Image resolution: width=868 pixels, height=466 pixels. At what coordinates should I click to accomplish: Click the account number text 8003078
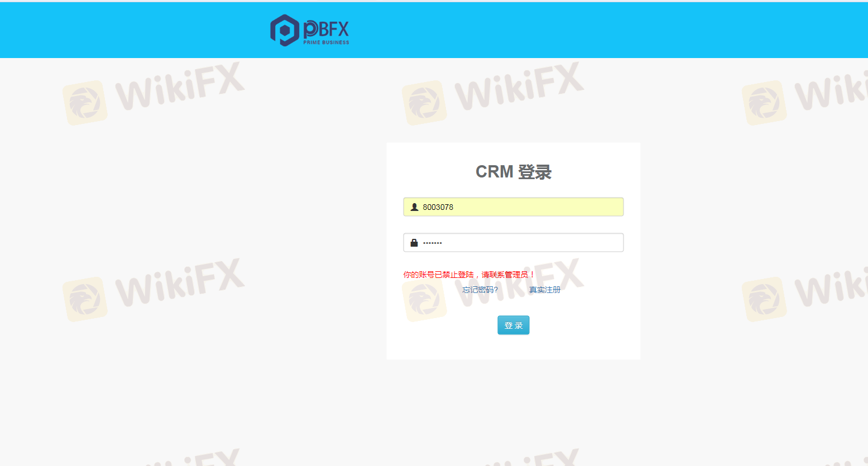click(438, 207)
